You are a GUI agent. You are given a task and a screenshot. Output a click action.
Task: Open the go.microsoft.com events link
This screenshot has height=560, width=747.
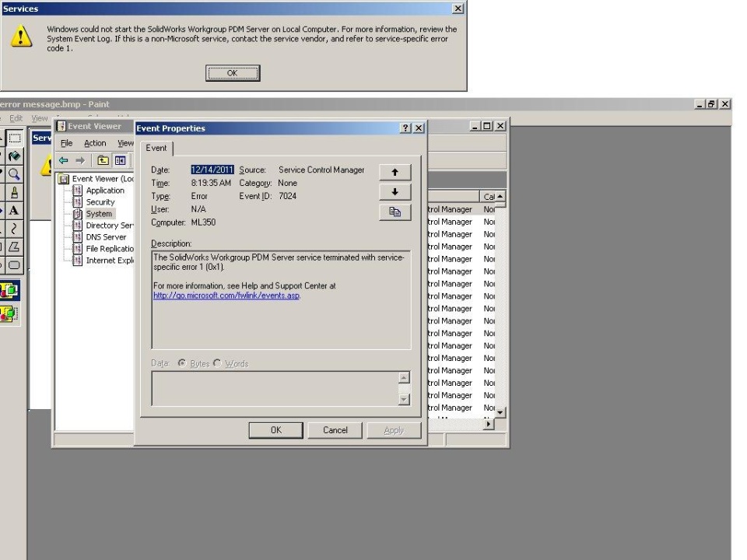pos(226,296)
